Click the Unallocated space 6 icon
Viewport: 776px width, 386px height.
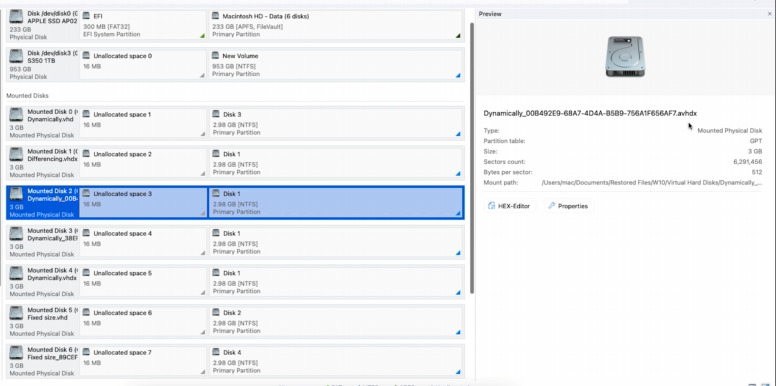point(86,313)
